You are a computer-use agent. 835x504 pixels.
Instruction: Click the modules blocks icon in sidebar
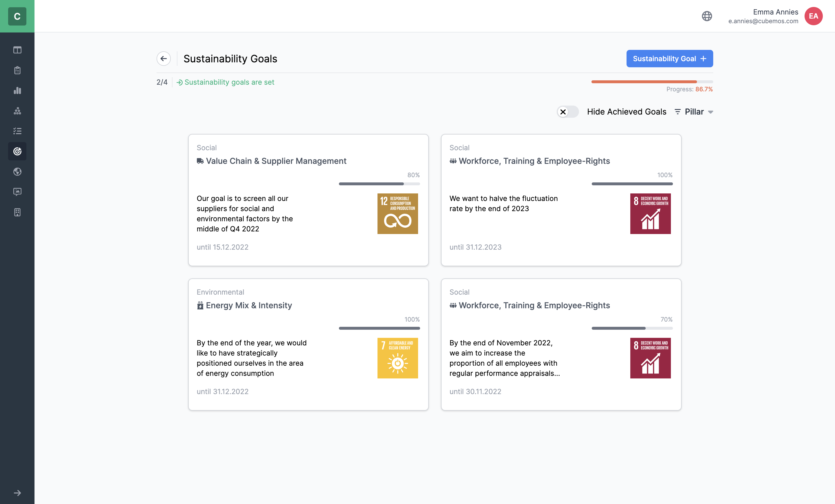[17, 111]
